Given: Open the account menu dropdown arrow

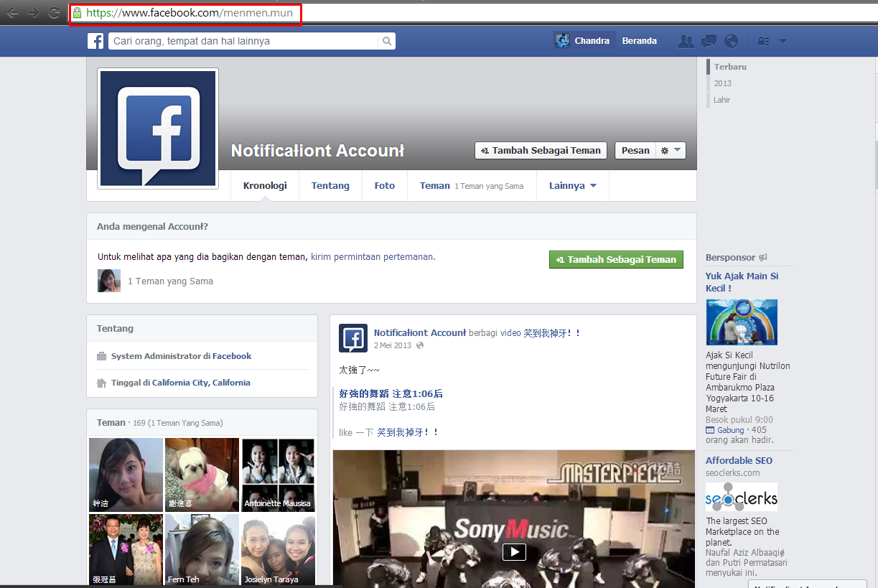Looking at the screenshot, I should [783, 42].
